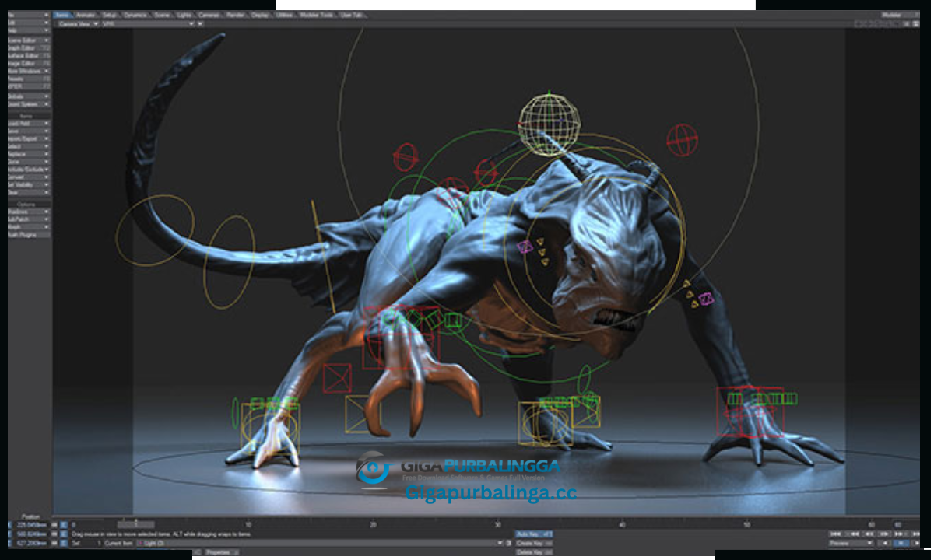Expand the Coord System dropdown

[29, 104]
